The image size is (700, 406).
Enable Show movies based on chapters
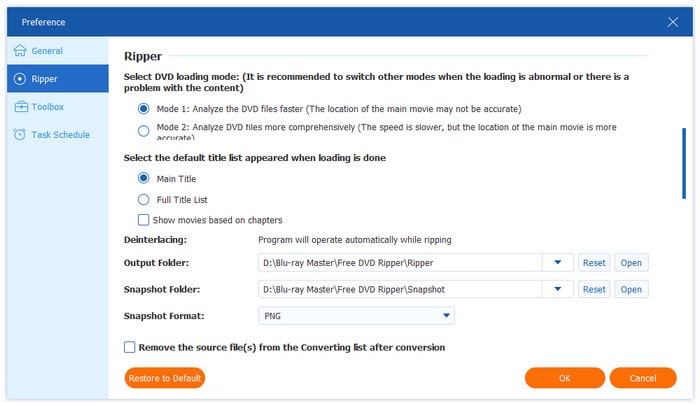(x=144, y=220)
